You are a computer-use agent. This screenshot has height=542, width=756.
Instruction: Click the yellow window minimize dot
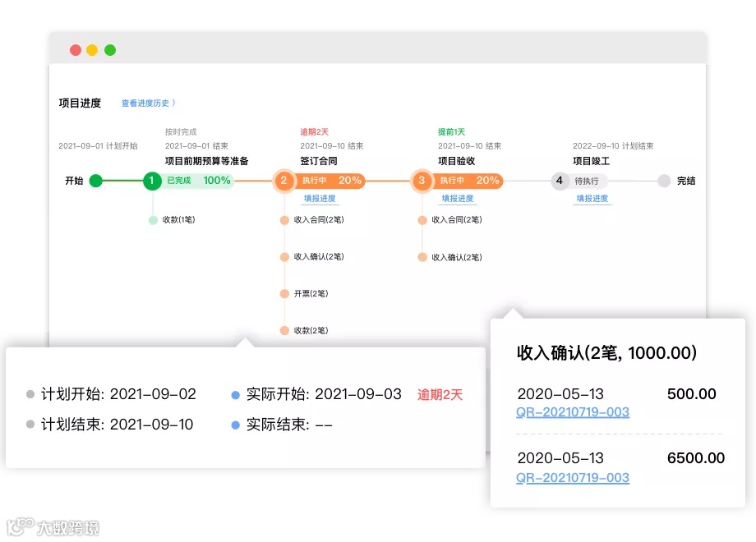(92, 50)
